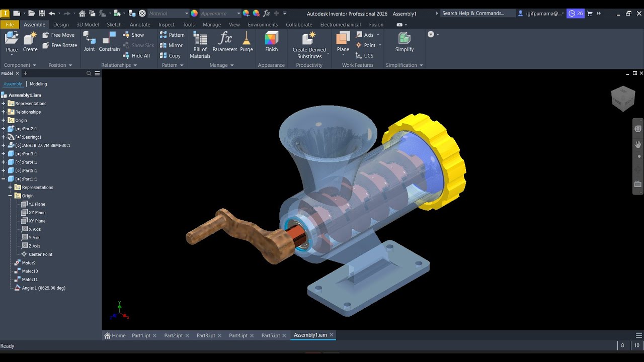
Task: Expand the Relationships folder node
Action: (4, 112)
